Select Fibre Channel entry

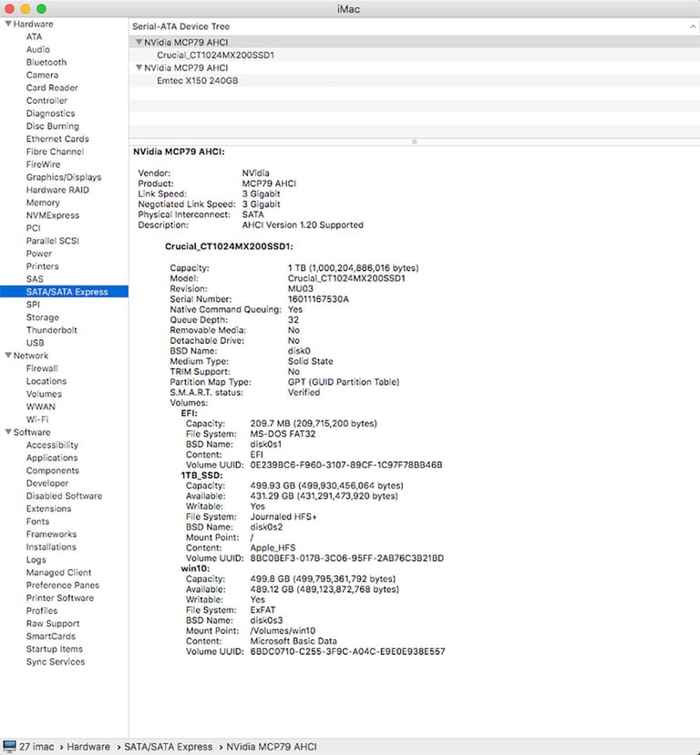55,151
